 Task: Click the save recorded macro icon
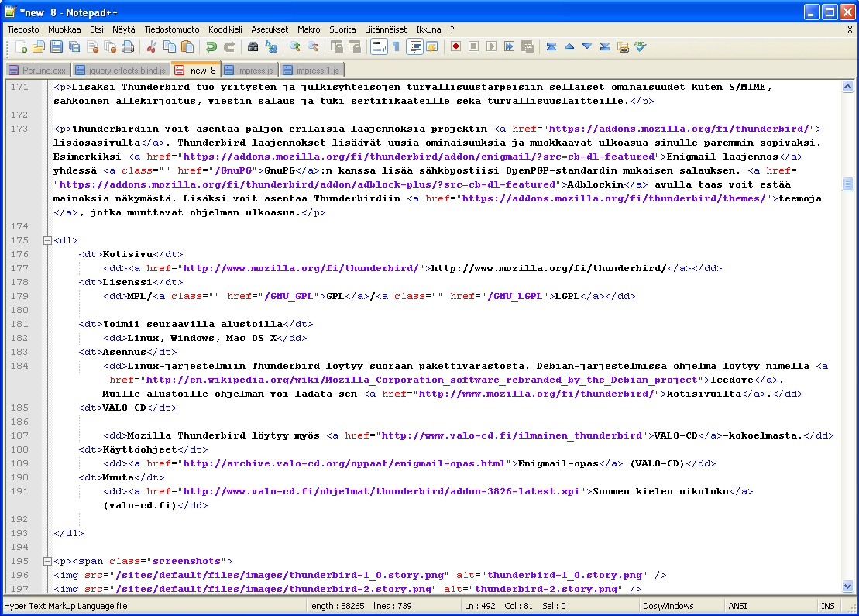527,47
